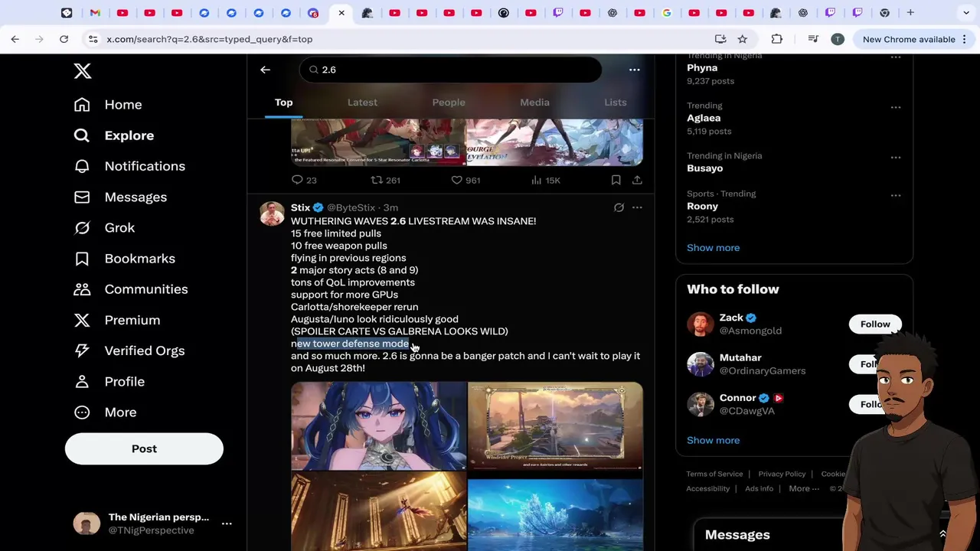
Task: Open a new browser tab
Action: tap(910, 12)
